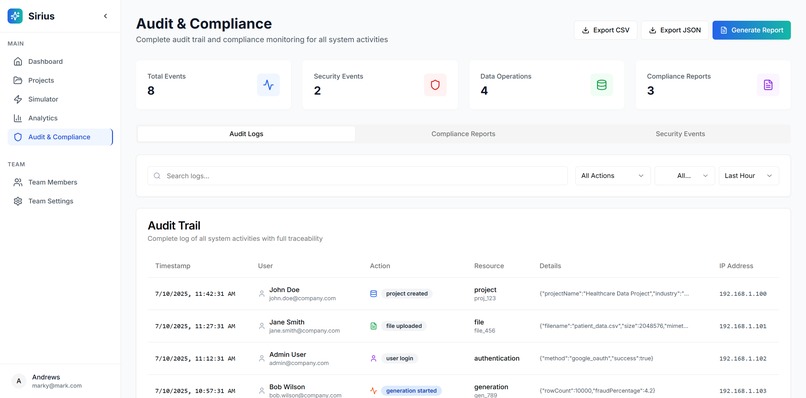Click the Security Events shield icon

coord(435,85)
